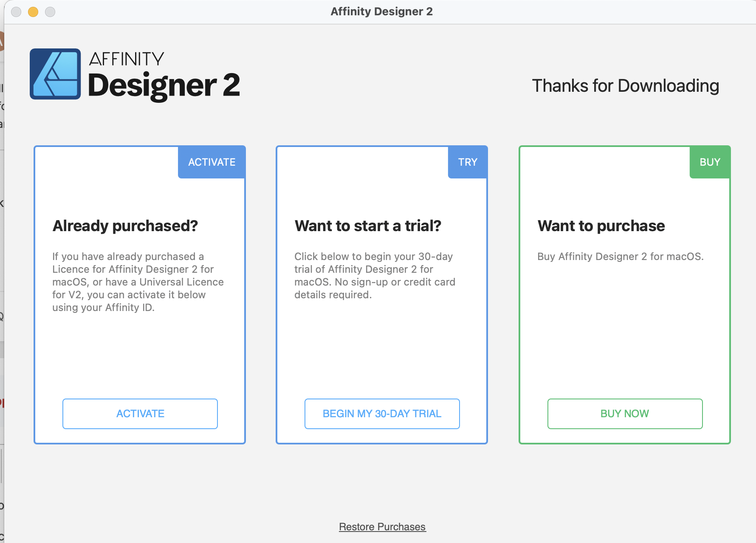Image resolution: width=756 pixels, height=543 pixels.
Task: Select the green BUY corner tab
Action: [710, 162]
